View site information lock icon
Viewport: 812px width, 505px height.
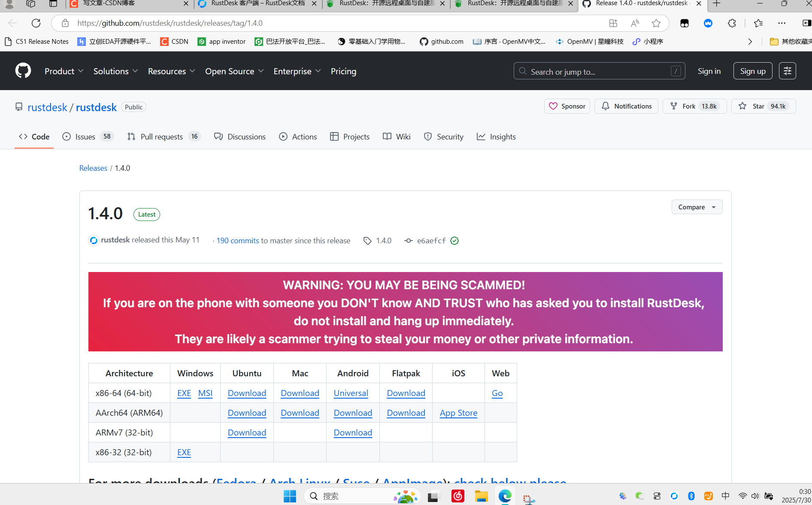tap(65, 23)
